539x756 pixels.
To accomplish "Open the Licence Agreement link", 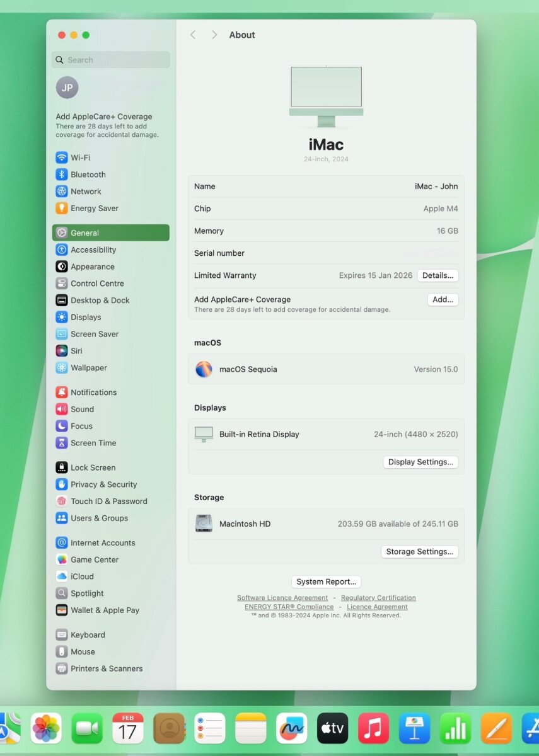I will pos(377,607).
